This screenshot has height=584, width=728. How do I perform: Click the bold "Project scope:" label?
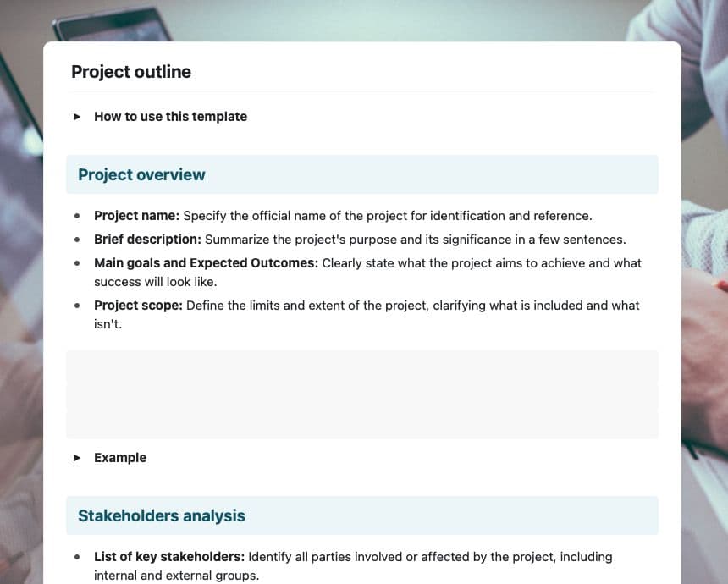pos(138,305)
